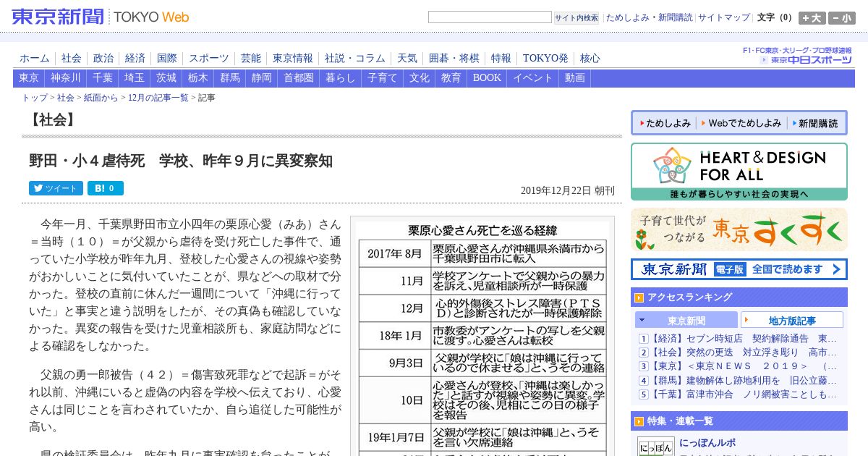Select イベント in the blue bar
This screenshot has width=868, height=456.
tap(533, 78)
